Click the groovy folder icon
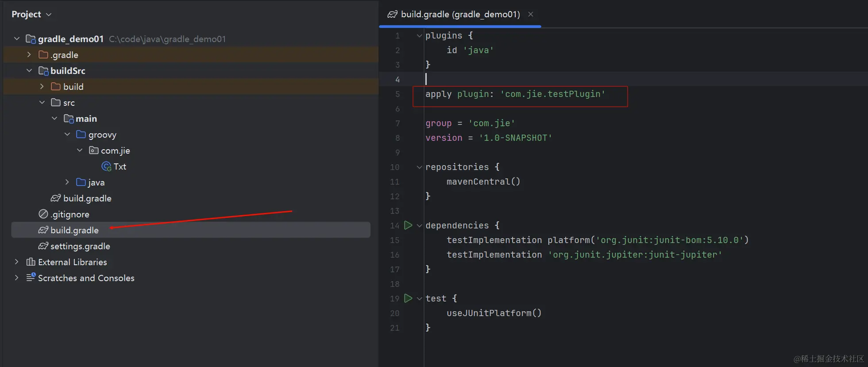The width and height of the screenshot is (868, 367). click(81, 135)
